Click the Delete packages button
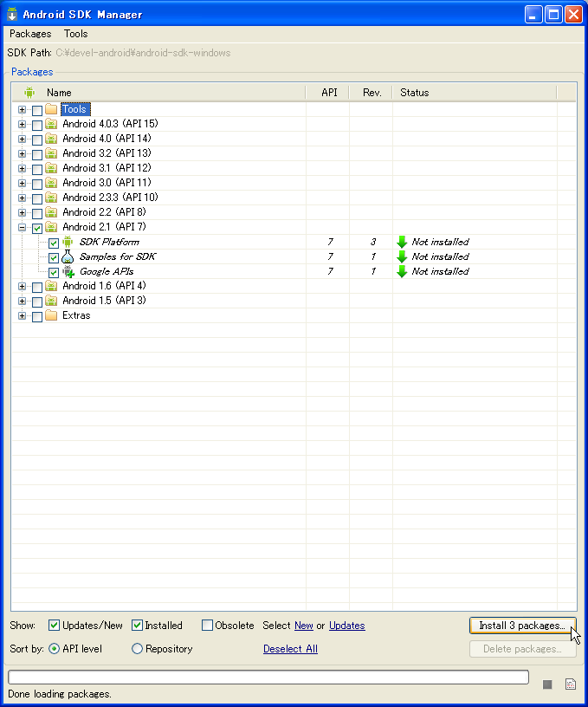The height and width of the screenshot is (707, 588). (523, 649)
